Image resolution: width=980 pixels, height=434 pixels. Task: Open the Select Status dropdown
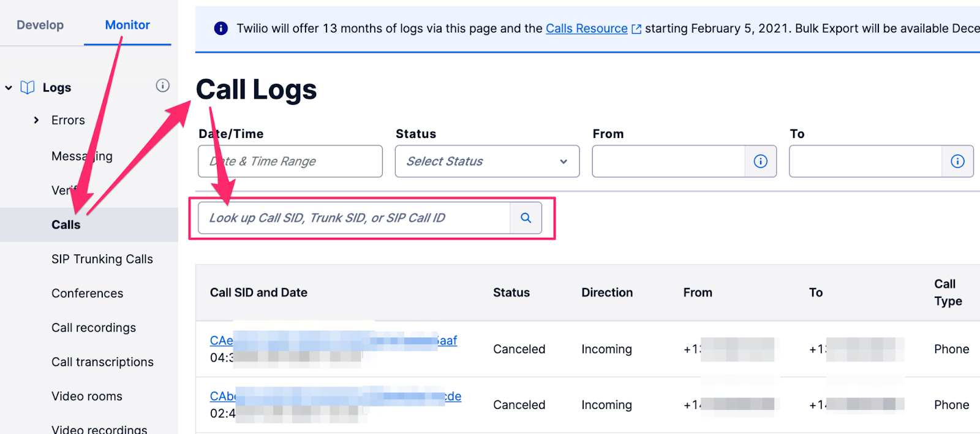487,161
